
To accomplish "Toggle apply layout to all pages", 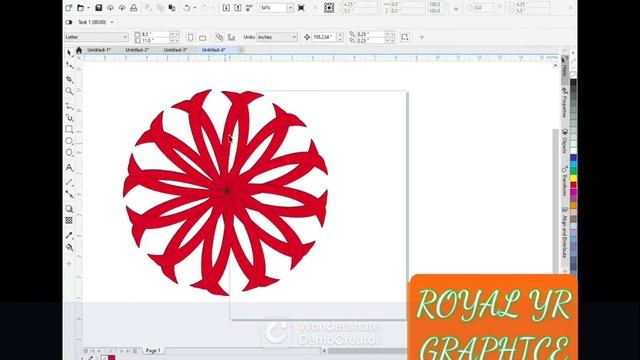I will click(x=220, y=37).
